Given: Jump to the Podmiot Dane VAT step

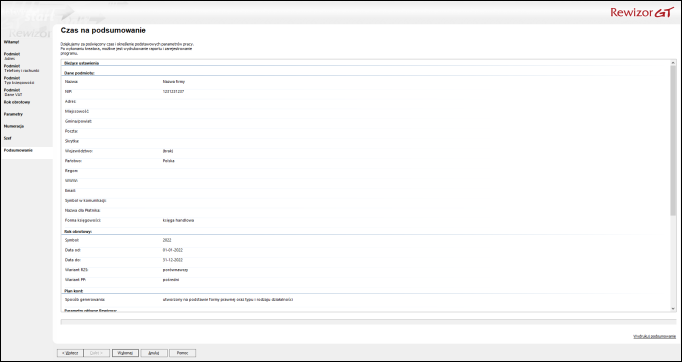Looking at the screenshot, I should click(13, 92).
